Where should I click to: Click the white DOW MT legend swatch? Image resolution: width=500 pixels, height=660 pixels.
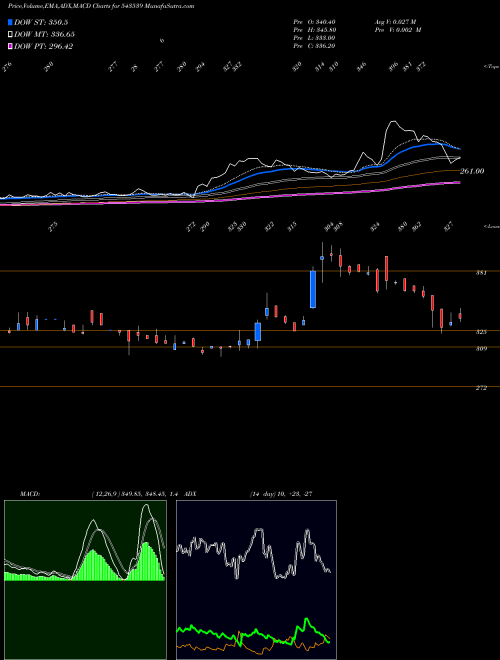point(10,34)
